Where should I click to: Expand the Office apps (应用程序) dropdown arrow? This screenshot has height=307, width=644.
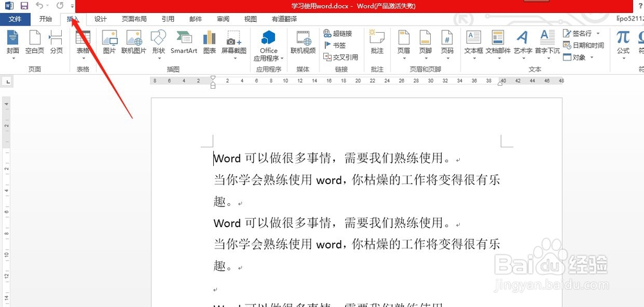282,59
